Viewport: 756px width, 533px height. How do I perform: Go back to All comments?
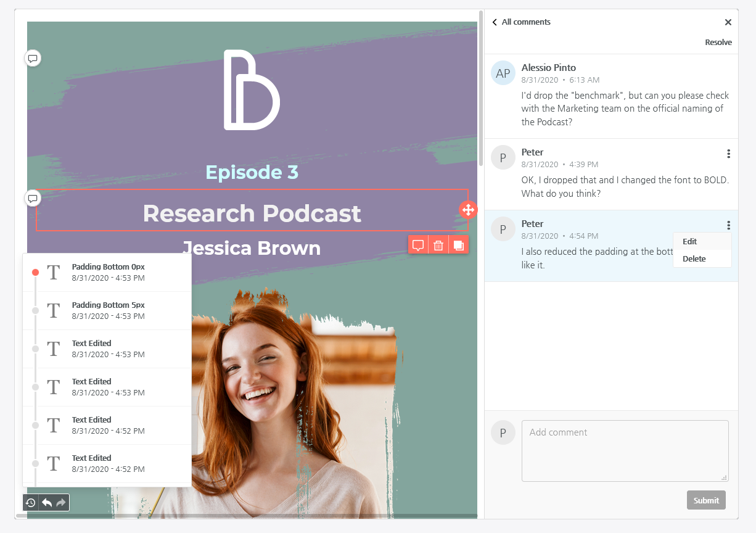[x=521, y=22]
